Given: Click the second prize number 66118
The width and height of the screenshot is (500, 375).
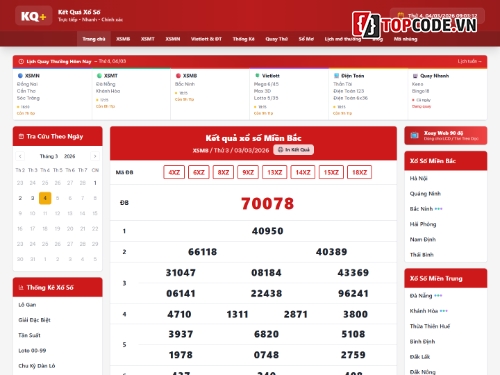Looking at the screenshot, I should pos(202,252).
